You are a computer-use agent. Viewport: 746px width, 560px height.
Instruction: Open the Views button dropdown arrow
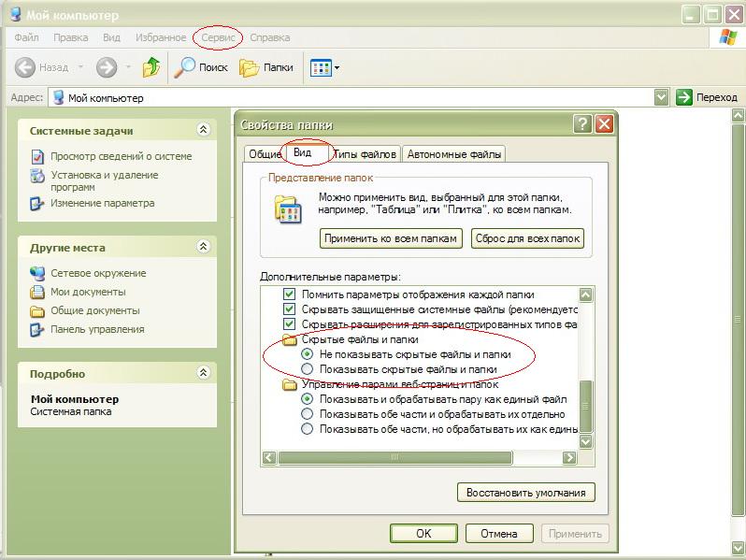point(337,68)
